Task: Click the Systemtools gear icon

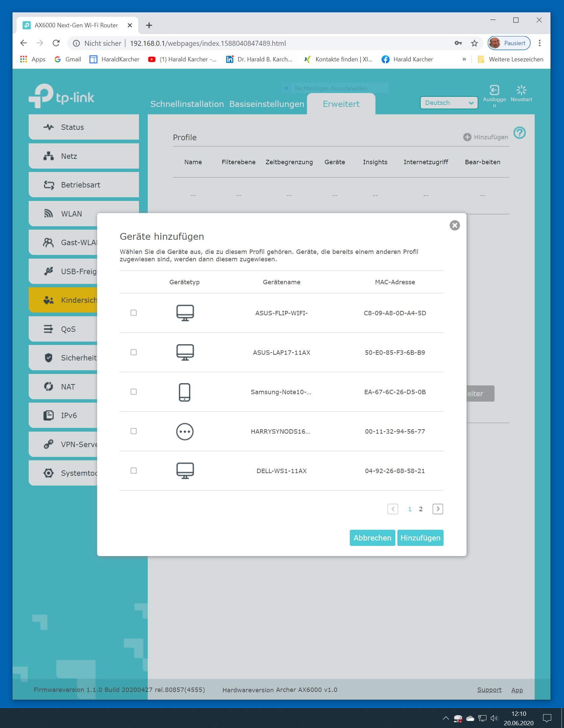Action: pyautogui.click(x=49, y=473)
